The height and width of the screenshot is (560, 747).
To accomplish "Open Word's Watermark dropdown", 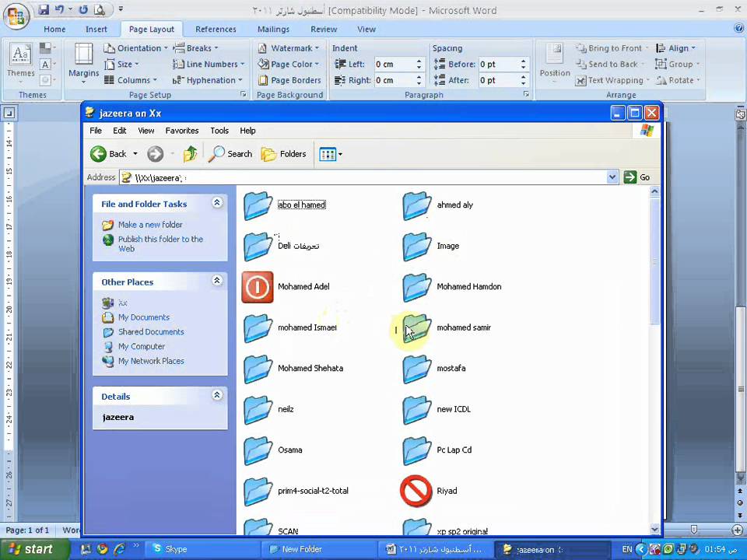I will click(x=288, y=48).
